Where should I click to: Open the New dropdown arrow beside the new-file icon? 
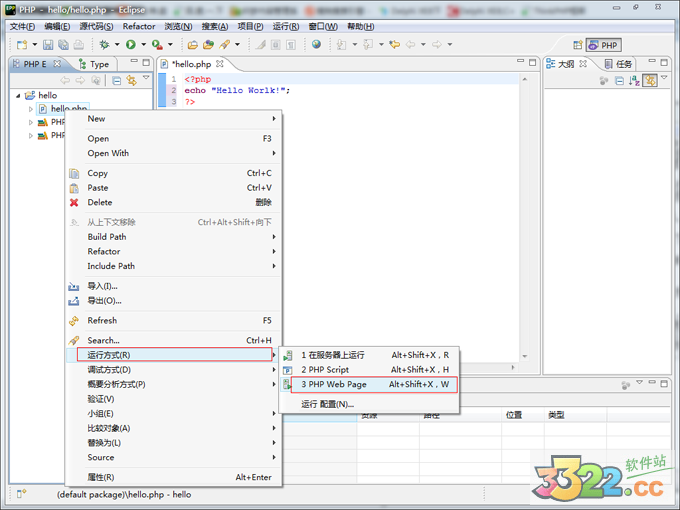(x=35, y=45)
